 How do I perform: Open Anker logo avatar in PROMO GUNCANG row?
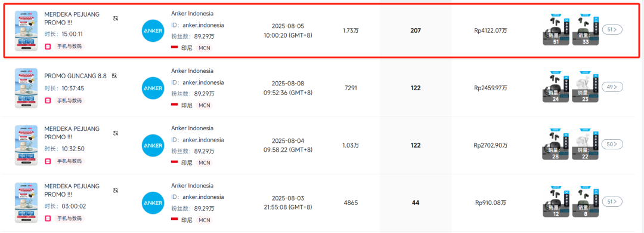click(x=153, y=88)
